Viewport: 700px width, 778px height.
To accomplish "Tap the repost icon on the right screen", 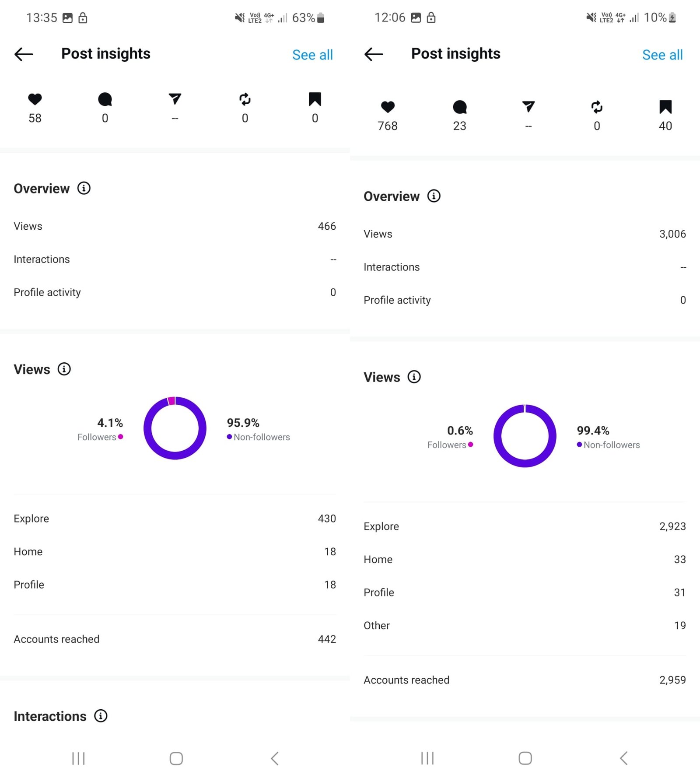I will pos(597,107).
